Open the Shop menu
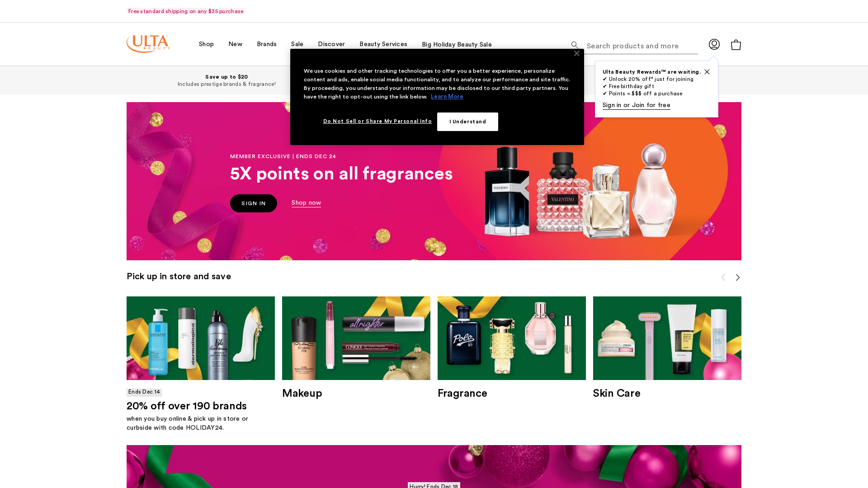 (x=206, y=44)
